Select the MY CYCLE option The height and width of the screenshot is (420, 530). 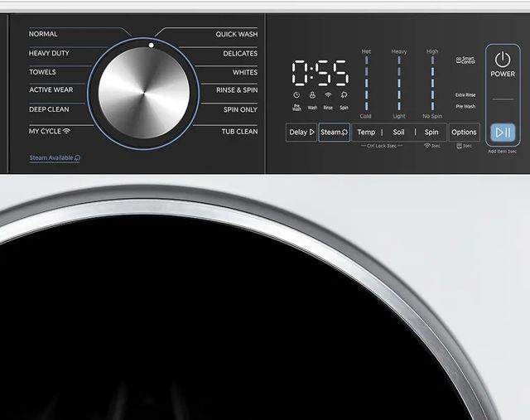click(45, 131)
